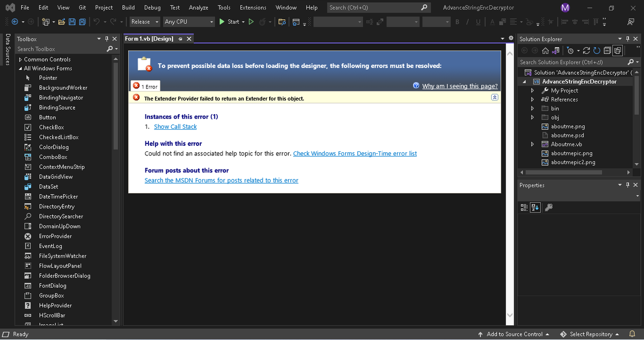Screen dimensions: 644x340
Task: Click the Solution Explorer Home icon
Action: [545, 51]
